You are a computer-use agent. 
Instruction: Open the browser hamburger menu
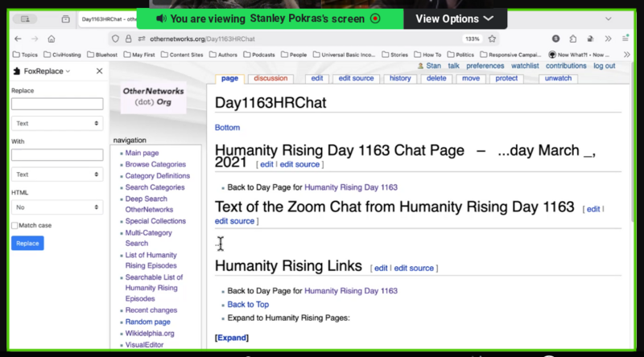pos(625,39)
